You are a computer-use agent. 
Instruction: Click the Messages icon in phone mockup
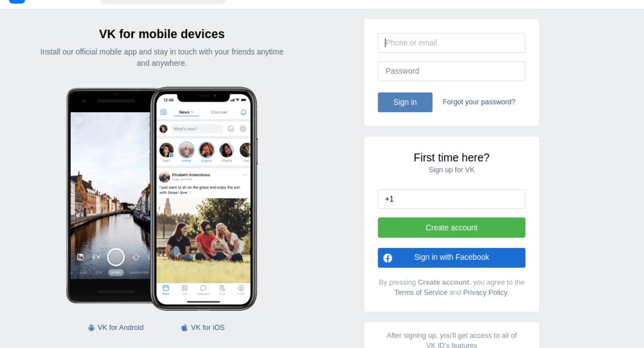click(203, 289)
